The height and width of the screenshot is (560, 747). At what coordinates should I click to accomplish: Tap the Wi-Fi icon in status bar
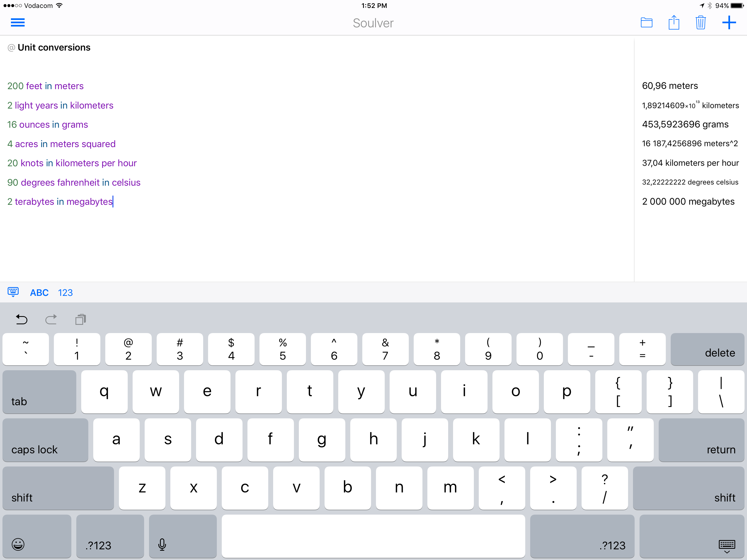coord(59,5)
